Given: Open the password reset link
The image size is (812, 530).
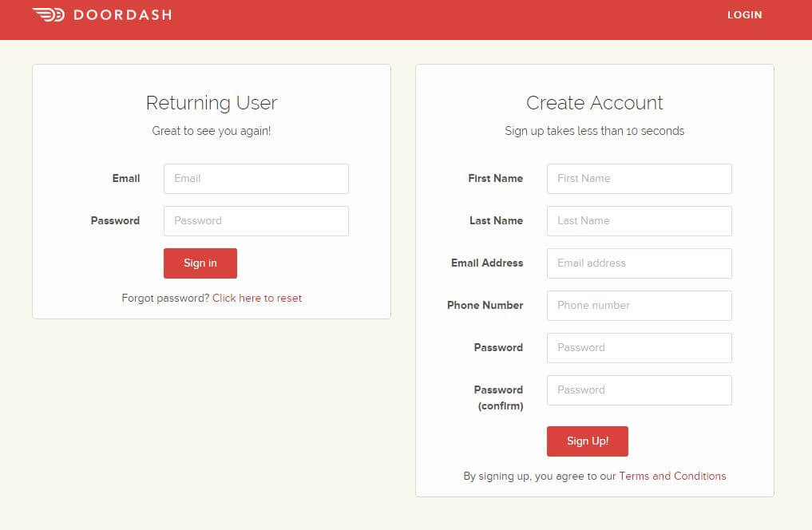Looking at the screenshot, I should [x=257, y=298].
